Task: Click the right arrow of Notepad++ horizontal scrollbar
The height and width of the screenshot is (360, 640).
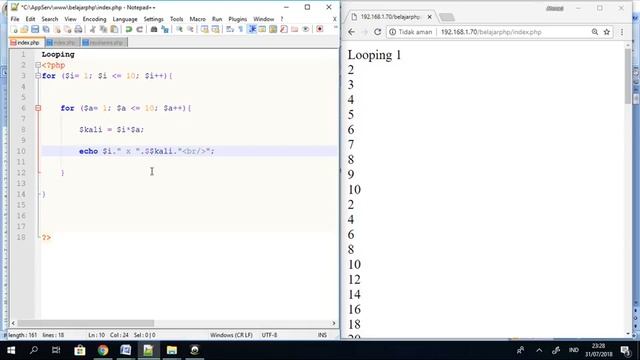Action: click(334, 323)
